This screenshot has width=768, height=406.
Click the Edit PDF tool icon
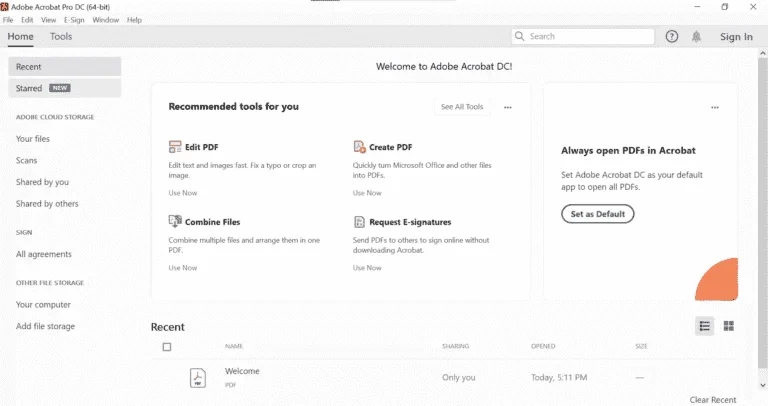click(175, 146)
